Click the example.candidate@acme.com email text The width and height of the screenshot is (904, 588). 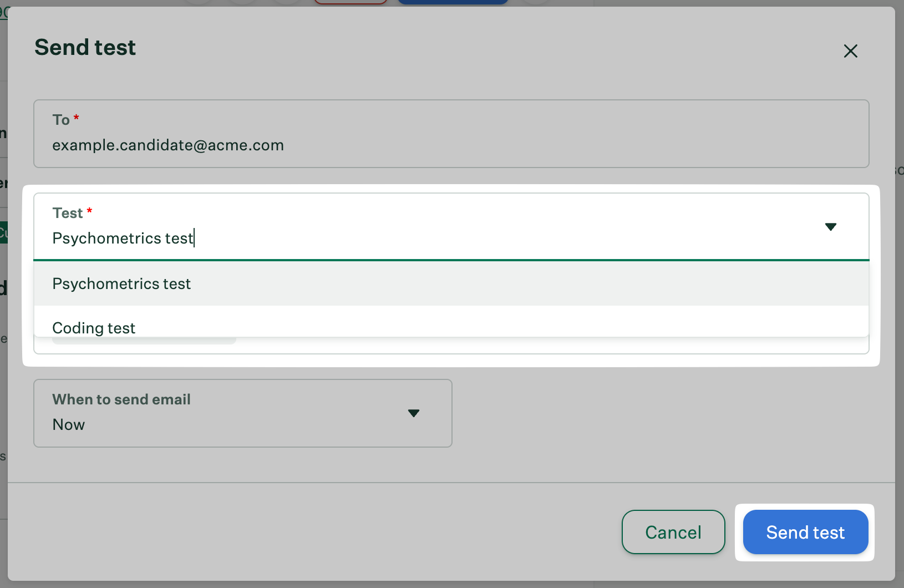pos(168,145)
